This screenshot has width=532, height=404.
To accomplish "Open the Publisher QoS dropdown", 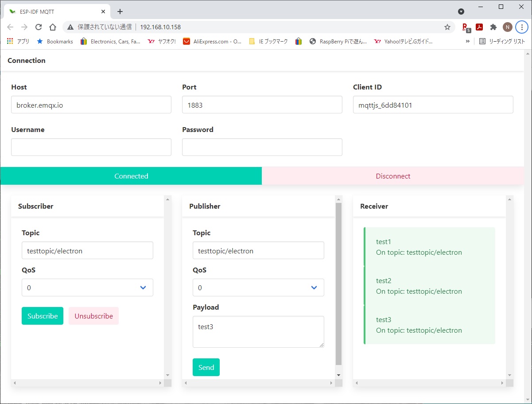I will tap(258, 287).
